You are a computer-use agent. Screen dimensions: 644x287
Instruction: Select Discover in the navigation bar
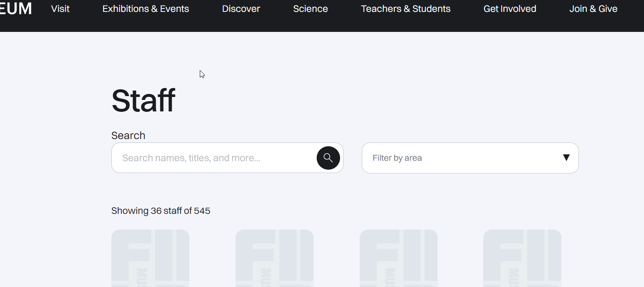click(241, 9)
